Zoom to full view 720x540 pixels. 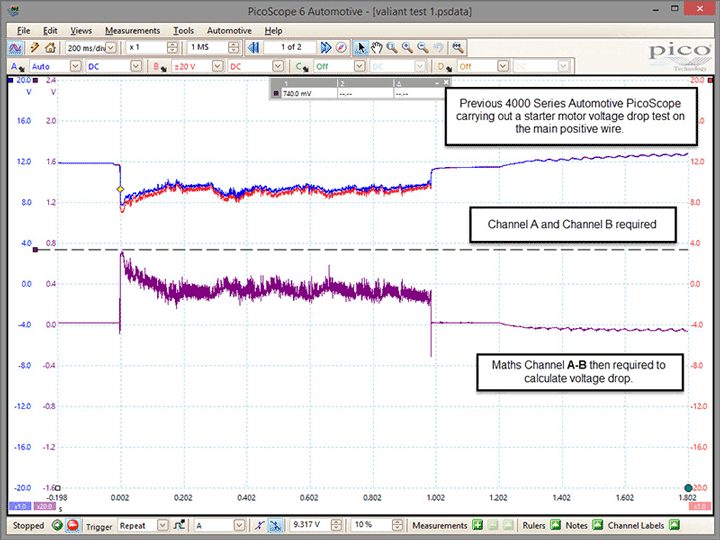(458, 47)
